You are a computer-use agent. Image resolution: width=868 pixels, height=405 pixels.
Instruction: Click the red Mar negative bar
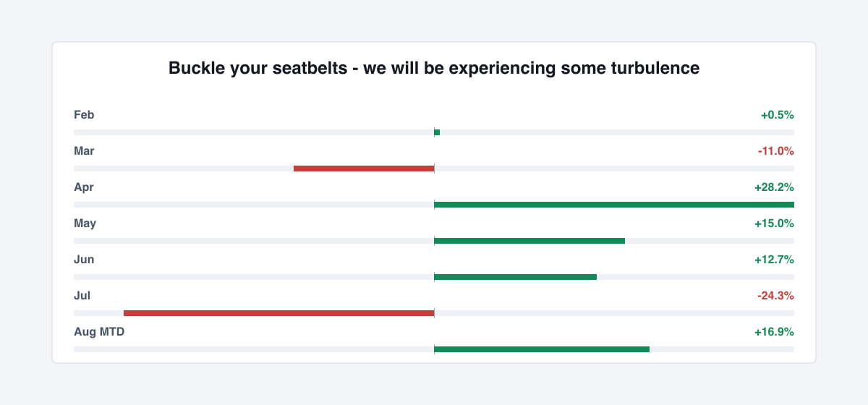(364, 169)
